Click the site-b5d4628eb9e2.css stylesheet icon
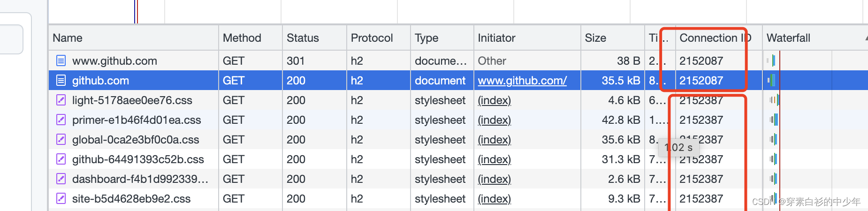The image size is (868, 211). point(61,199)
